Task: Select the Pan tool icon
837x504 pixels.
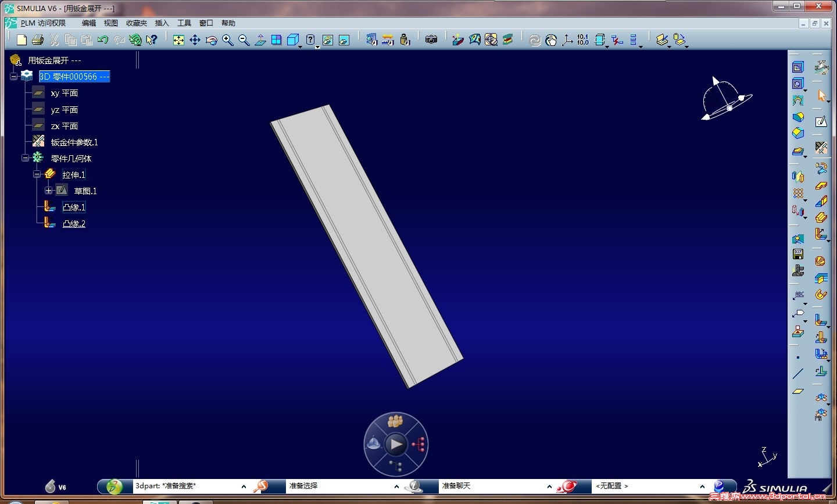Action: click(195, 40)
